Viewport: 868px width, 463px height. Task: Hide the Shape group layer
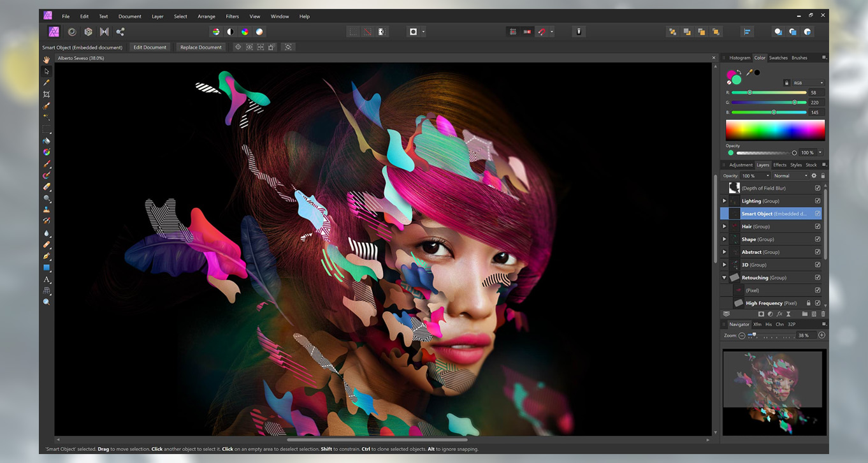pyautogui.click(x=818, y=239)
